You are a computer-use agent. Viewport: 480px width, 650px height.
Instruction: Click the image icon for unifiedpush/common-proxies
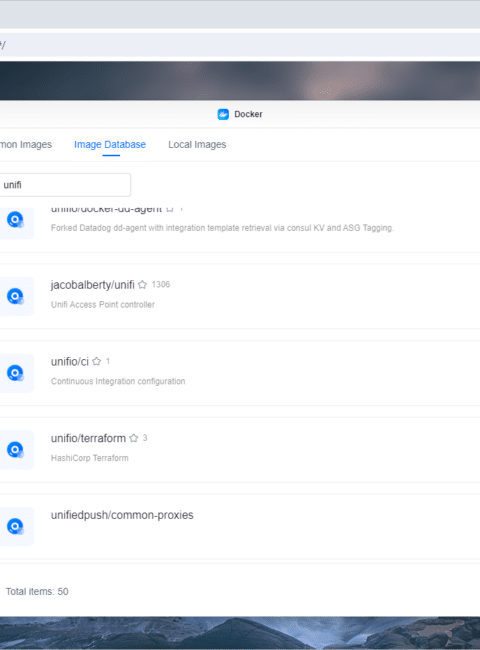click(x=16, y=526)
